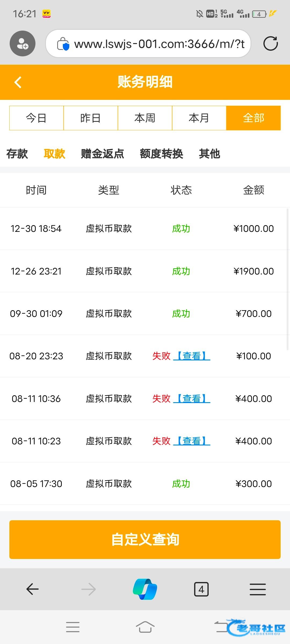Viewport: 290px width, 644px height.
Task: Open the 赠金返点 category tab
Action: pos(102,154)
